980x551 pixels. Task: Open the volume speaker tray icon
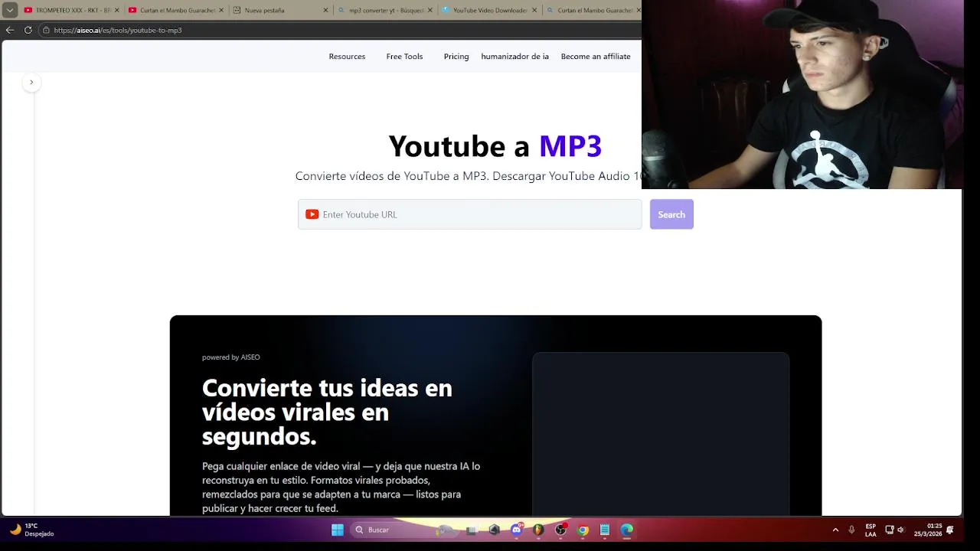901,530
